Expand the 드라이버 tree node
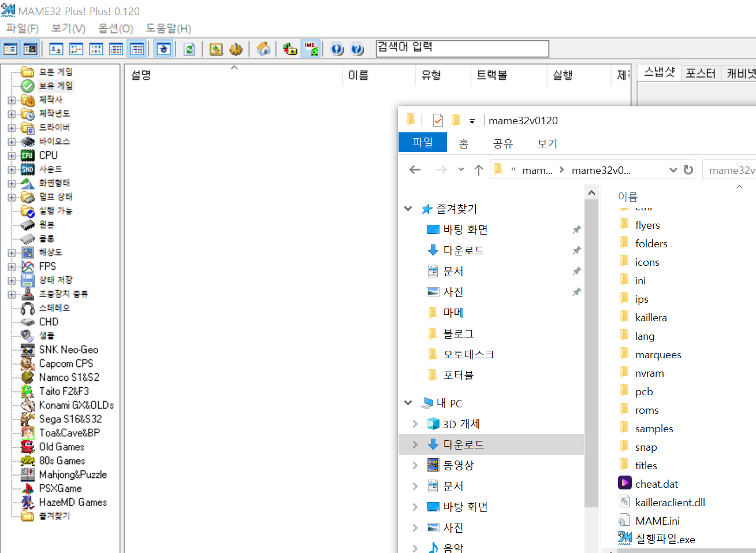 point(12,128)
